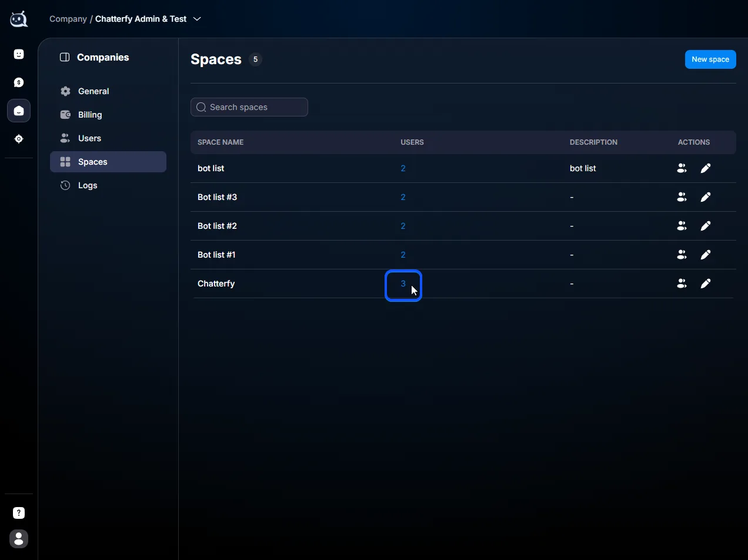
Task: Open the dollar chat icon in sidebar
Action: pyautogui.click(x=19, y=82)
